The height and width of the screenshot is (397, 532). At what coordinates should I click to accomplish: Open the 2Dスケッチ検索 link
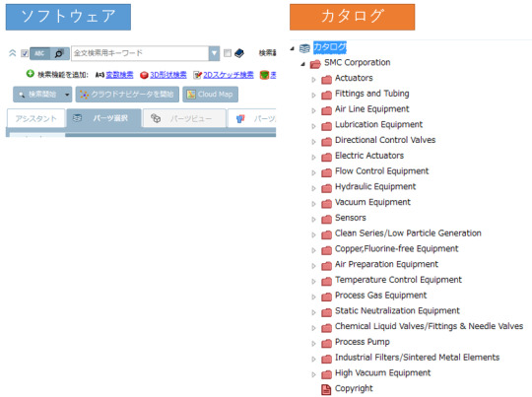click(x=229, y=75)
